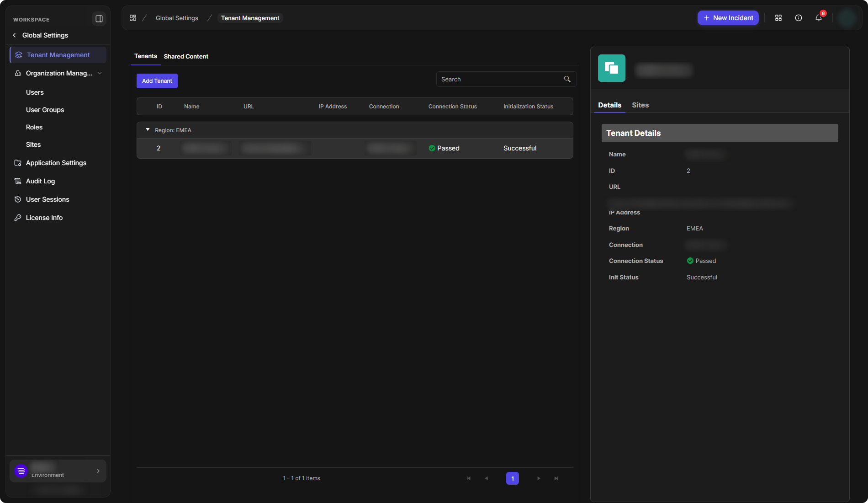Screen dimensions: 868x503
Task: Click the back arrow beside Global Settings
Action: 14,35
